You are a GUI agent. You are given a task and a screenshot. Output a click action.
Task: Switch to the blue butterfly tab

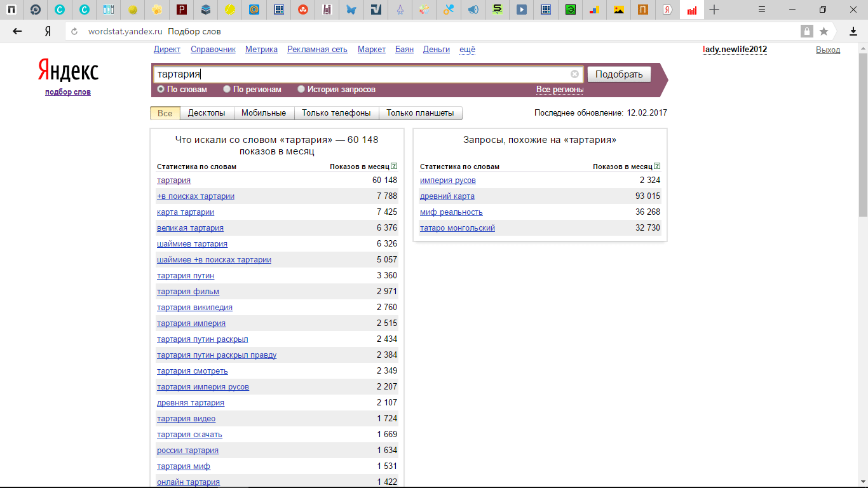coord(351,10)
